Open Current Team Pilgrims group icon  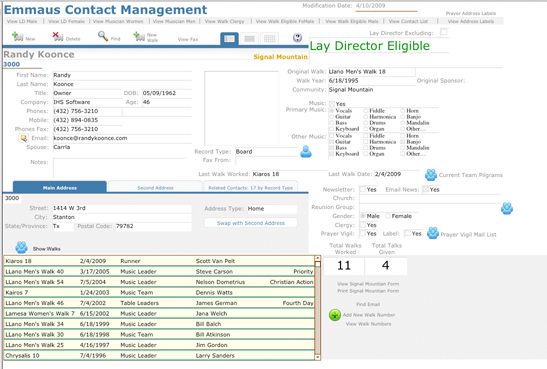[431, 175]
